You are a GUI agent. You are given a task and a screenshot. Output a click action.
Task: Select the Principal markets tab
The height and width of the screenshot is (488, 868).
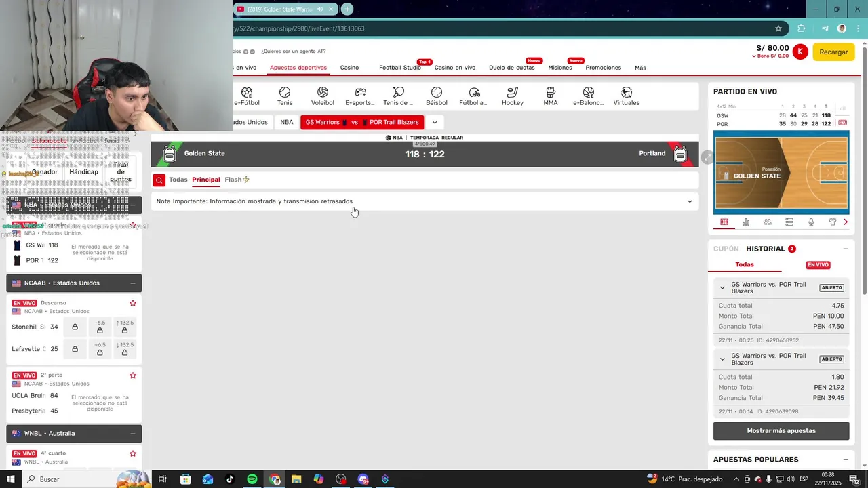tap(206, 180)
